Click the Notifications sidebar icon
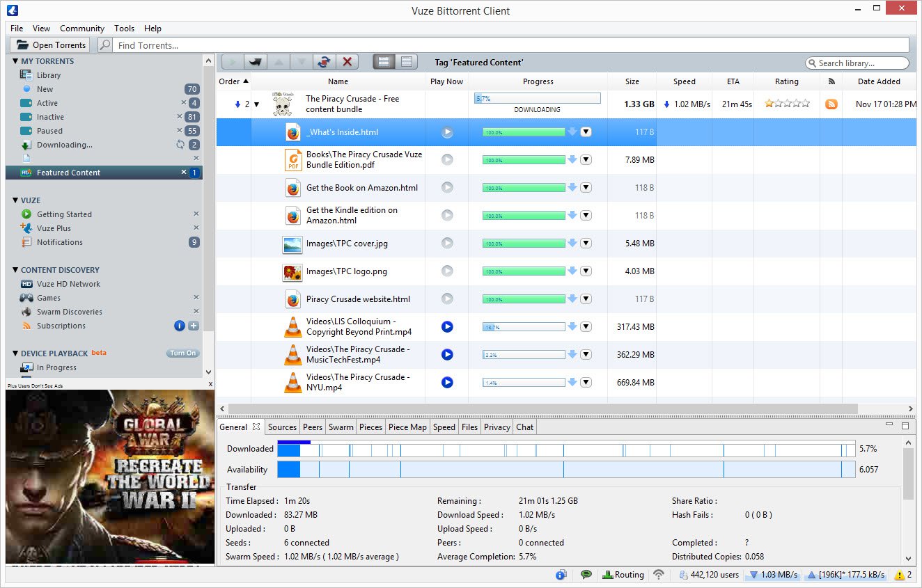Image resolution: width=922 pixels, height=588 pixels. (26, 242)
